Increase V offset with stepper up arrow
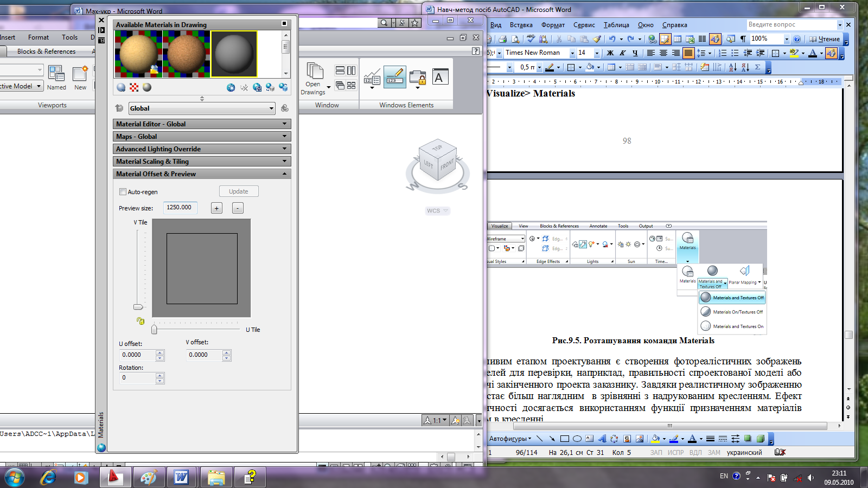 227,352
